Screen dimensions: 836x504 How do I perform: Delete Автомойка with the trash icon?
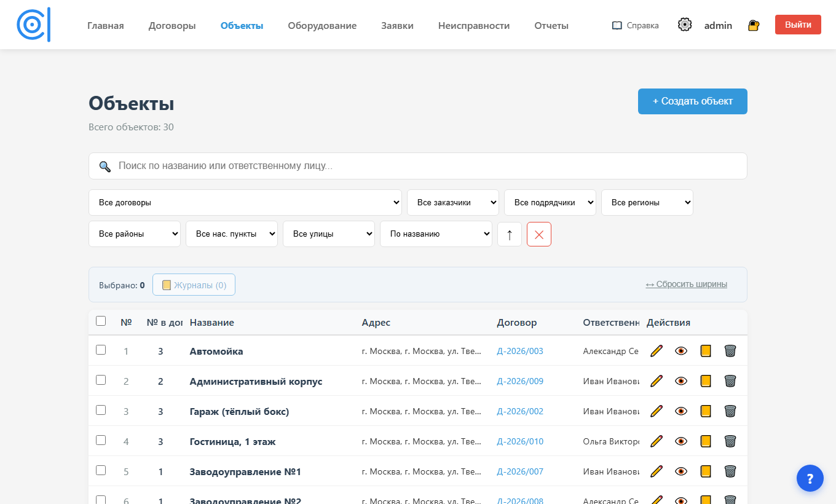point(730,351)
